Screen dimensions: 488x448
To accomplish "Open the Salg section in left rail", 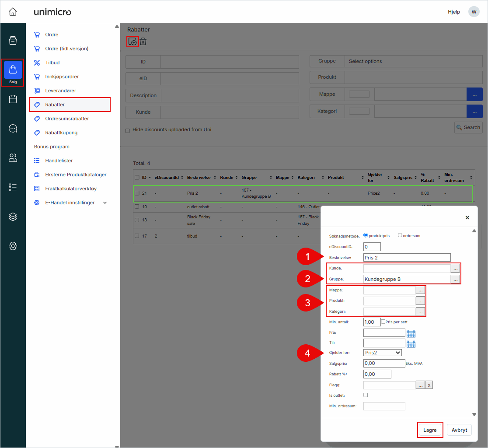I will (x=13, y=73).
